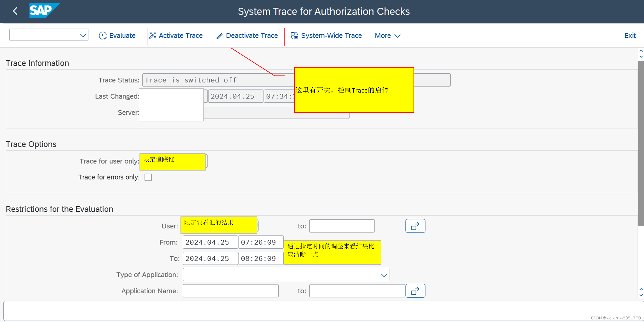Click the vertical scrollbar thumb

641,142
